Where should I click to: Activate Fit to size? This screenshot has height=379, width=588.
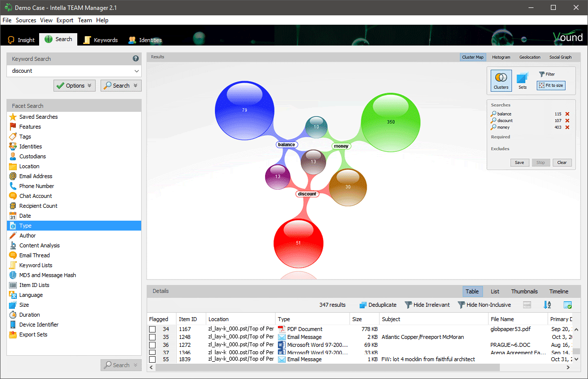[550, 85]
